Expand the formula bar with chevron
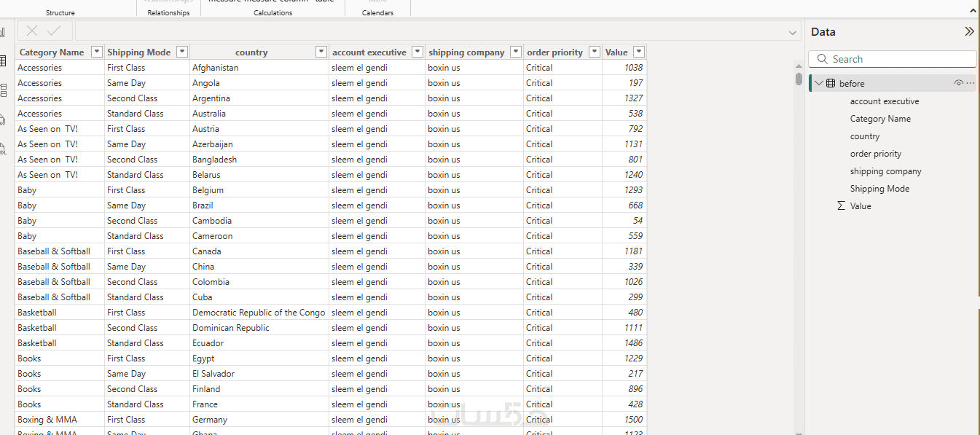 pos(793,33)
